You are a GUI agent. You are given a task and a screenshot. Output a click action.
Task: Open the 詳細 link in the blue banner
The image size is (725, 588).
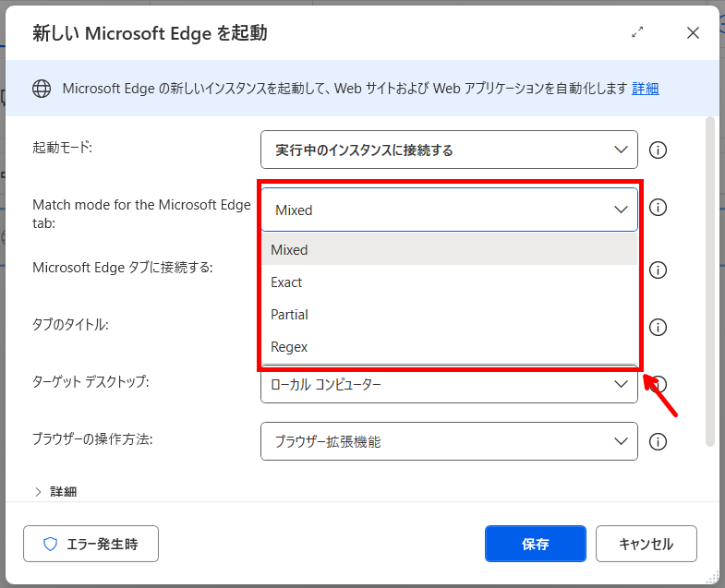coord(645,89)
